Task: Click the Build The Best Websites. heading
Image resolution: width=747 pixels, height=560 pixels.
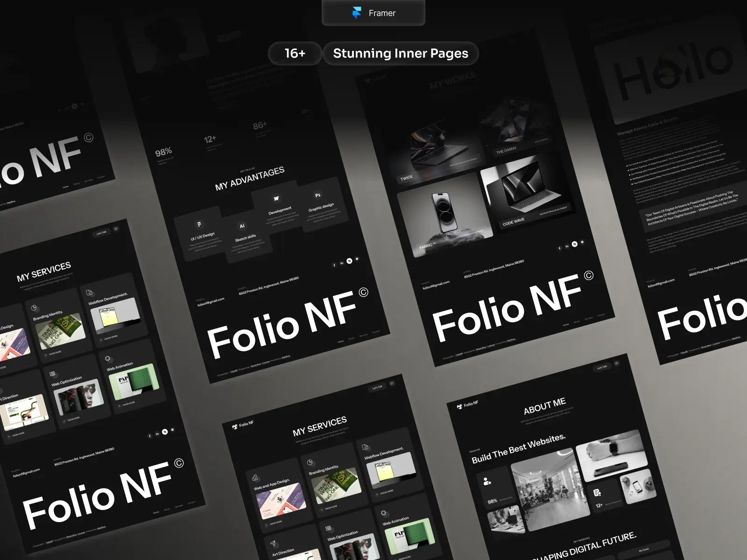Action: point(519,449)
